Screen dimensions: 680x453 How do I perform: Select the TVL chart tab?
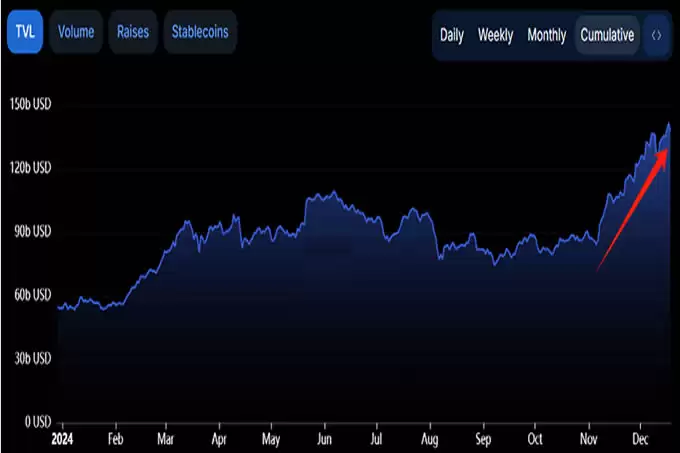[25, 32]
